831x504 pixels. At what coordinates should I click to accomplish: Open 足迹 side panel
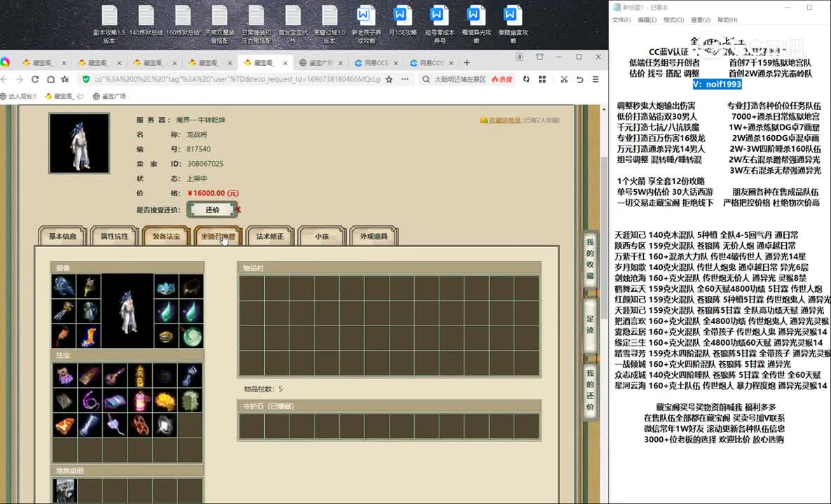(x=591, y=324)
